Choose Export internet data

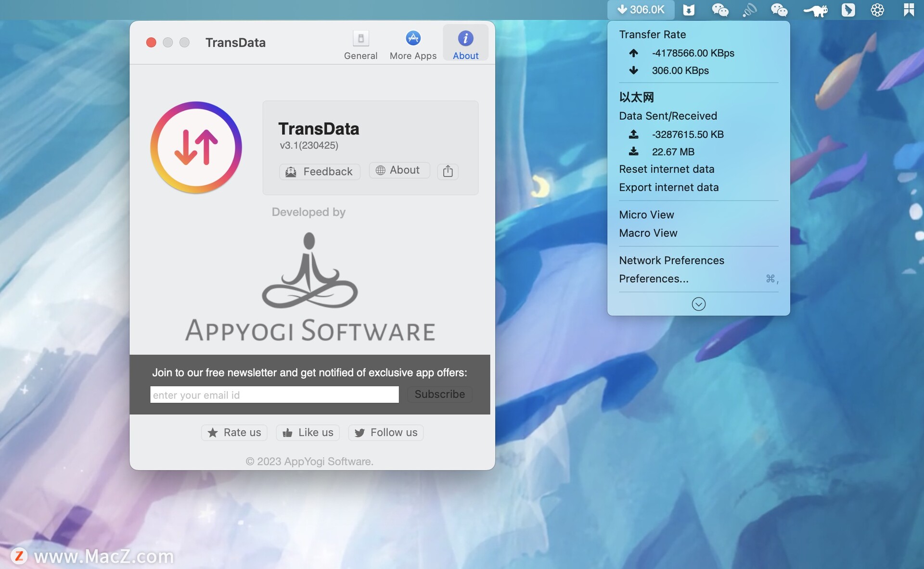pyautogui.click(x=668, y=188)
